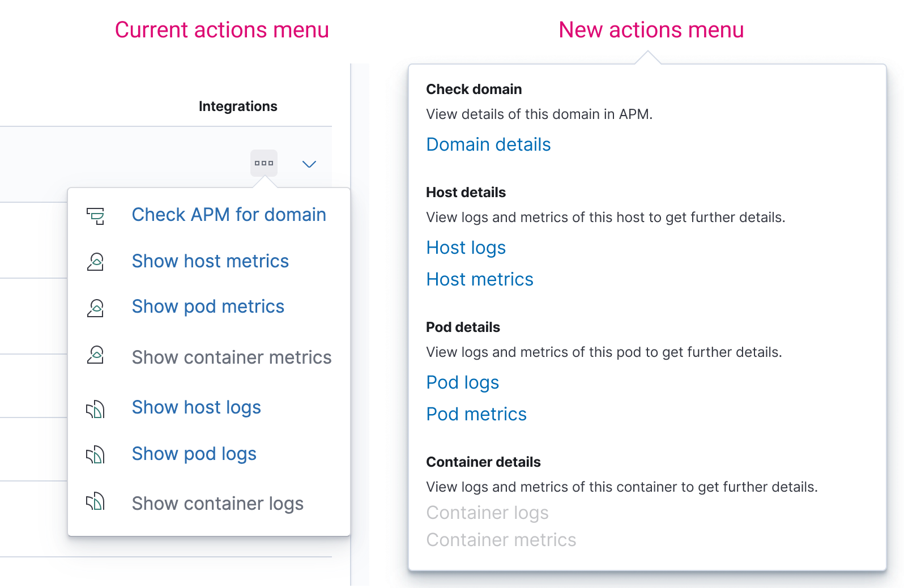Viewport: 904px width, 588px height.
Task: Click the metrics icon beside Show pod metrics
Action: point(95,308)
